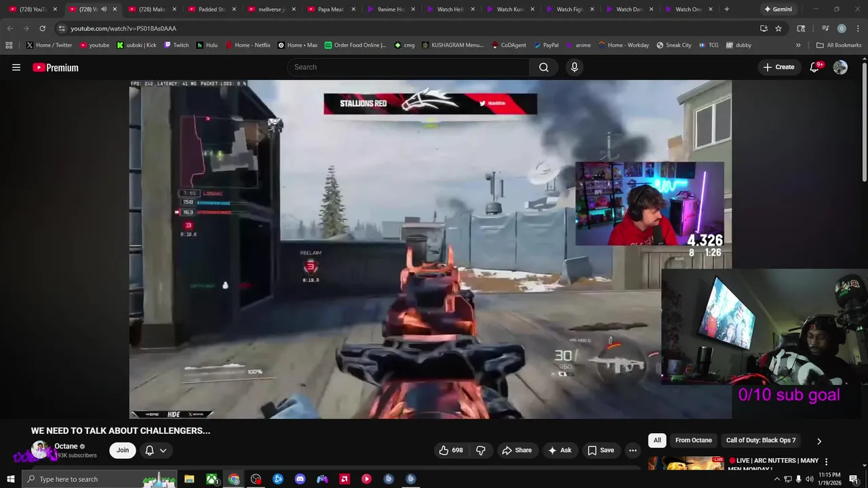This screenshot has height=488, width=868.
Task: Select Call of Duty: Black Ops 7 chip
Action: point(761,441)
